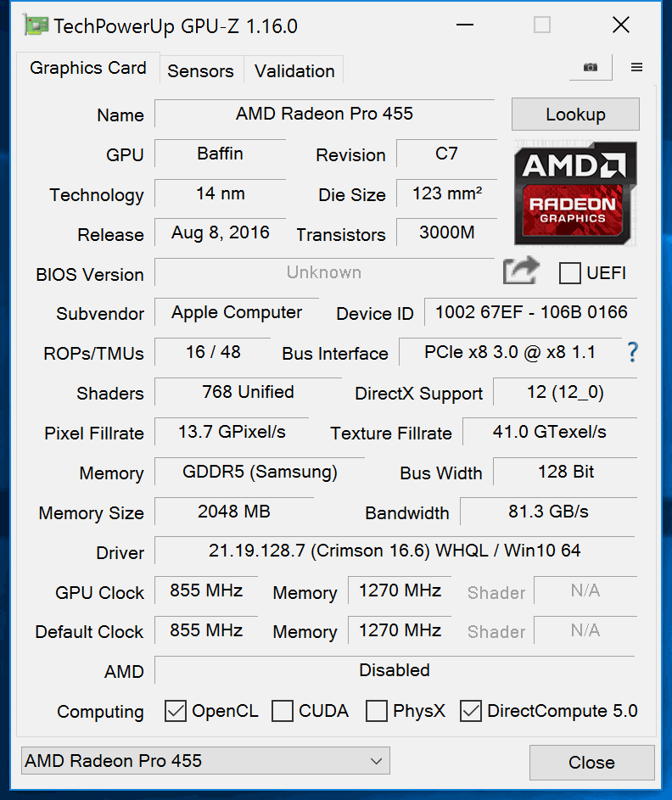This screenshot has width=672, height=800.
Task: Open the hamburger menu icon
Action: click(636, 67)
